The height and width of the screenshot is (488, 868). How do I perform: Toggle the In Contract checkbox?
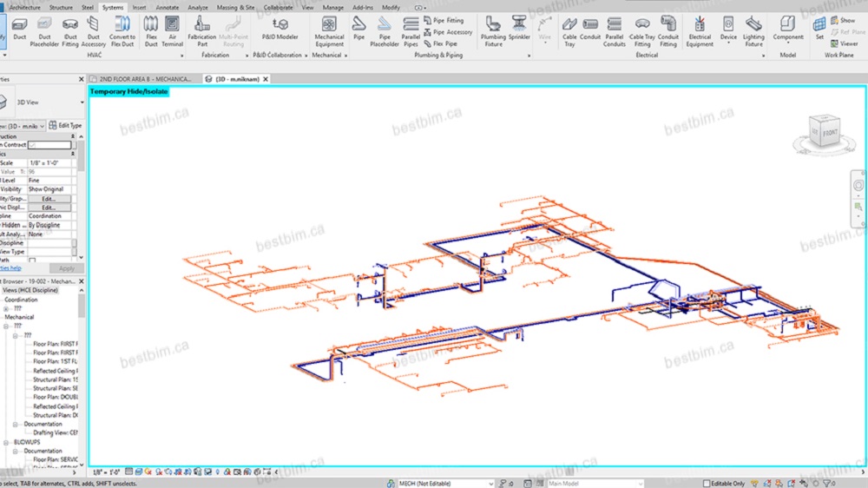tap(32, 145)
